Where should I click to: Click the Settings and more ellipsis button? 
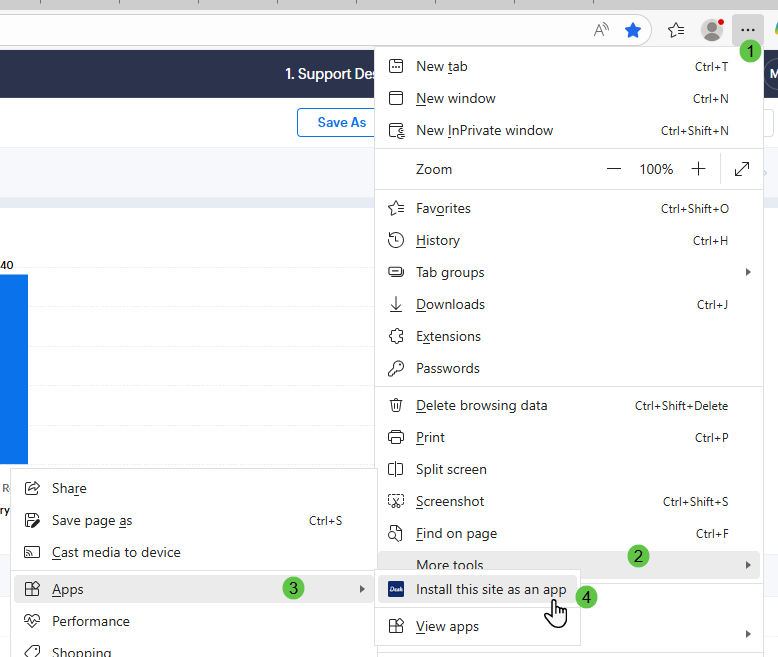pyautogui.click(x=747, y=30)
